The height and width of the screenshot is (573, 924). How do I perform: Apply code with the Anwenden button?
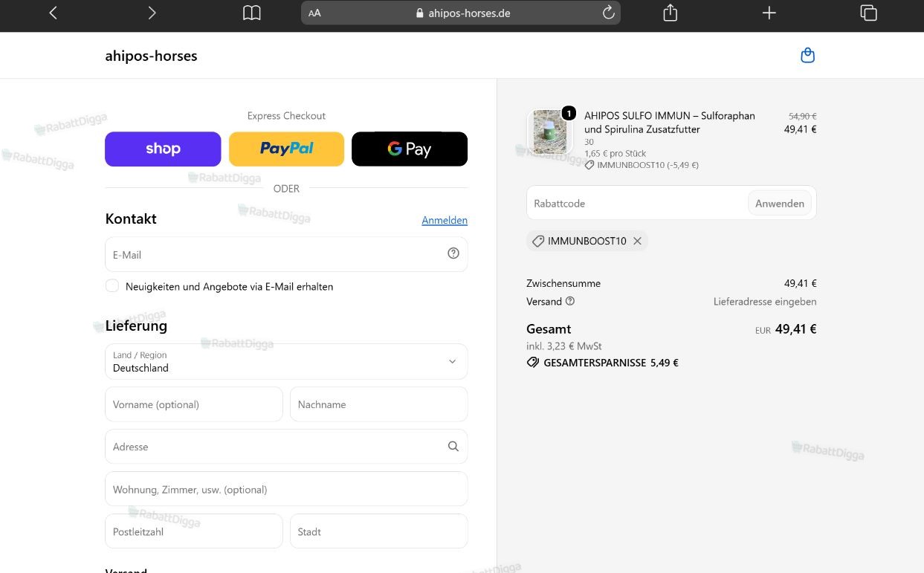(780, 203)
